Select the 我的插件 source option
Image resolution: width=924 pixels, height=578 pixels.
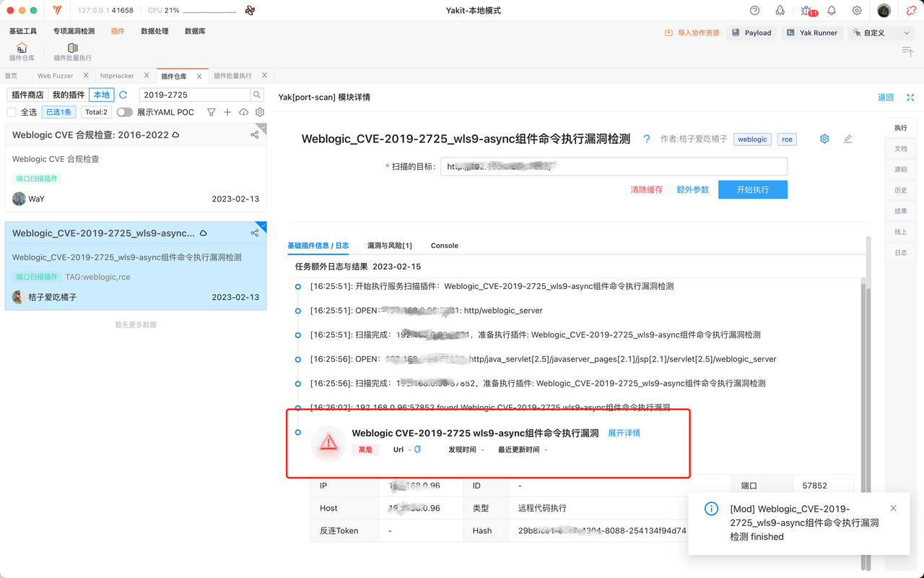[69, 95]
